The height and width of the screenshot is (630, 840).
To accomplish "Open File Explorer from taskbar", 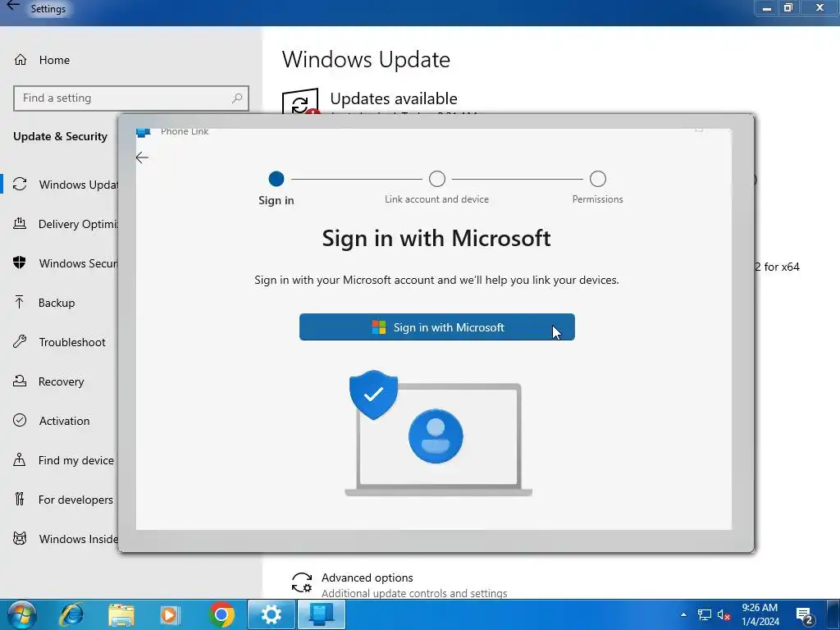I will (121, 614).
